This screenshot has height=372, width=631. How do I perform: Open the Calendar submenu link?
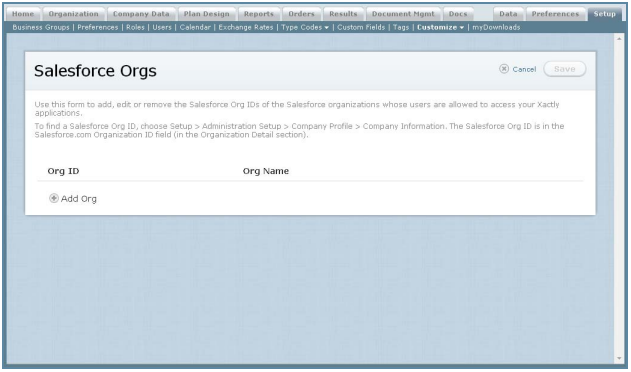195,27
